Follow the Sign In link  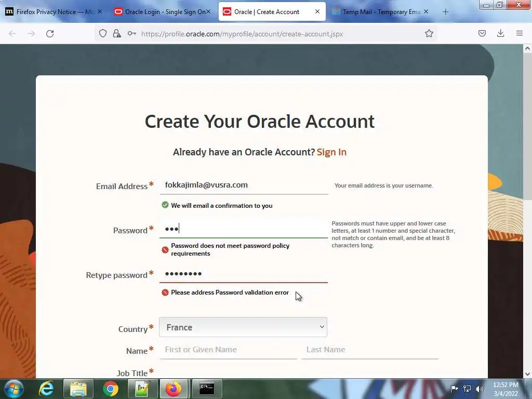point(331,152)
